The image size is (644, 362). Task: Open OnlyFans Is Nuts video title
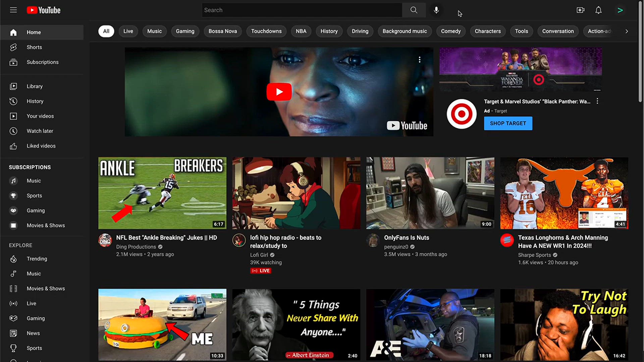coord(407,238)
